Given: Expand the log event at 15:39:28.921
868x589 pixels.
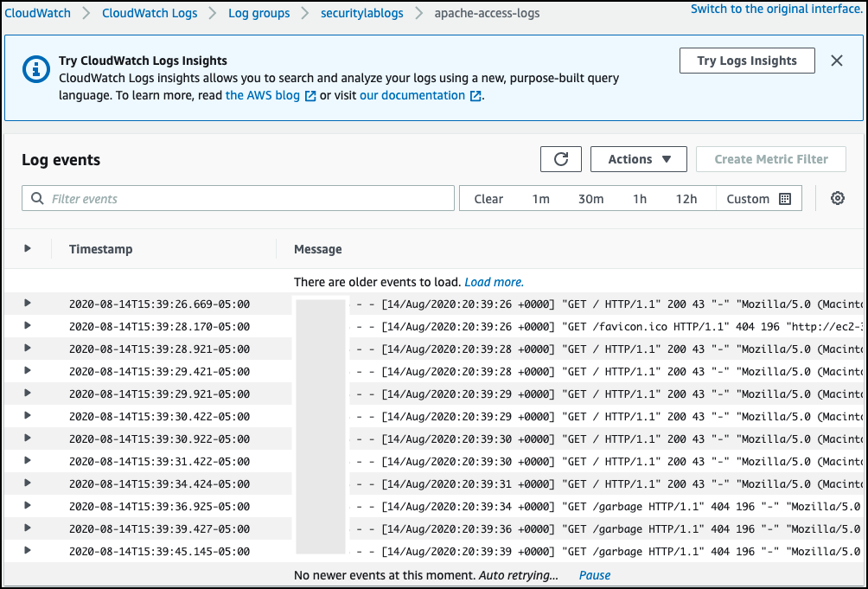Looking at the screenshot, I should (27, 348).
